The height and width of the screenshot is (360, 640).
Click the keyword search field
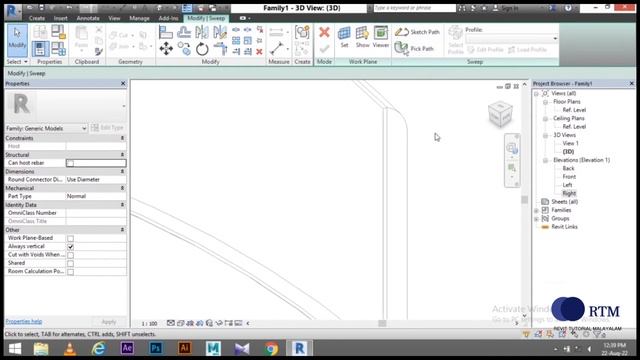415,8
